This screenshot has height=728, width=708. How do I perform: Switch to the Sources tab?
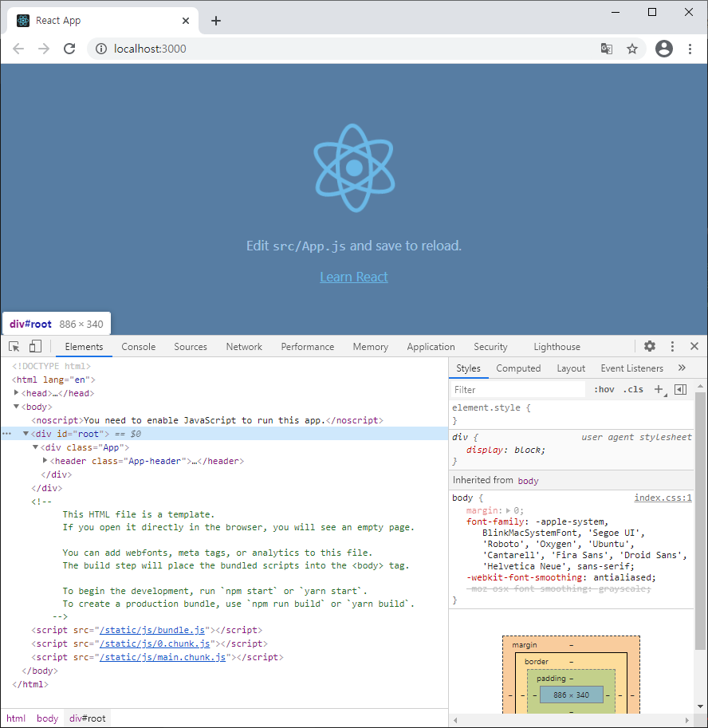point(191,347)
